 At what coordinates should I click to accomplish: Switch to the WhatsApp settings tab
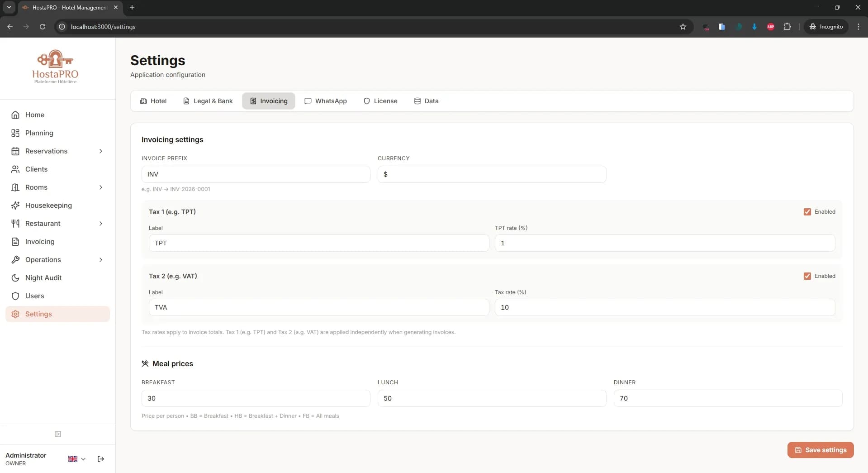(325, 101)
